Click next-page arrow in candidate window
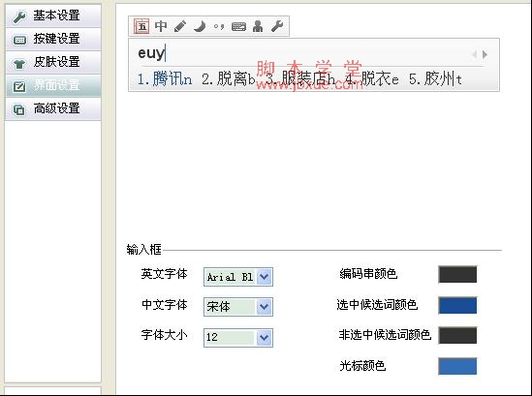This screenshot has width=532, height=396. [x=485, y=54]
